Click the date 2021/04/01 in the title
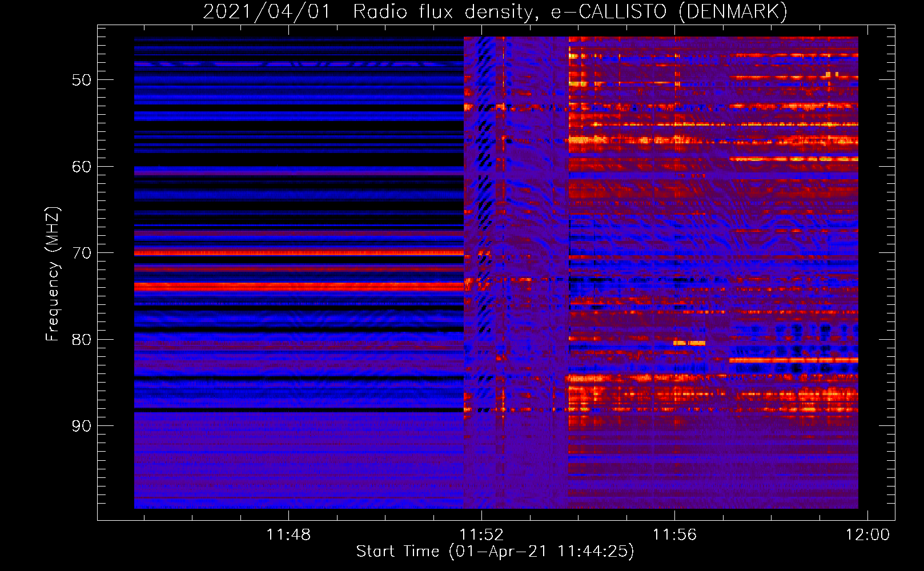 pyautogui.click(x=267, y=11)
